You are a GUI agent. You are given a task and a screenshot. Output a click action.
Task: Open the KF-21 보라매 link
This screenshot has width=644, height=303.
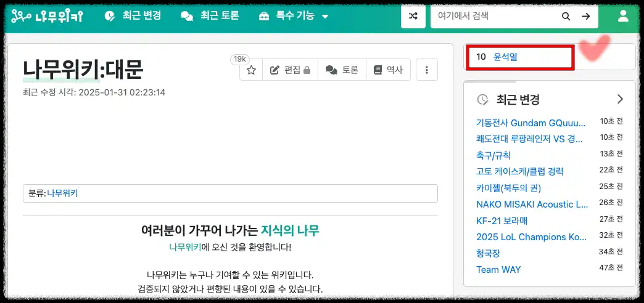click(502, 220)
